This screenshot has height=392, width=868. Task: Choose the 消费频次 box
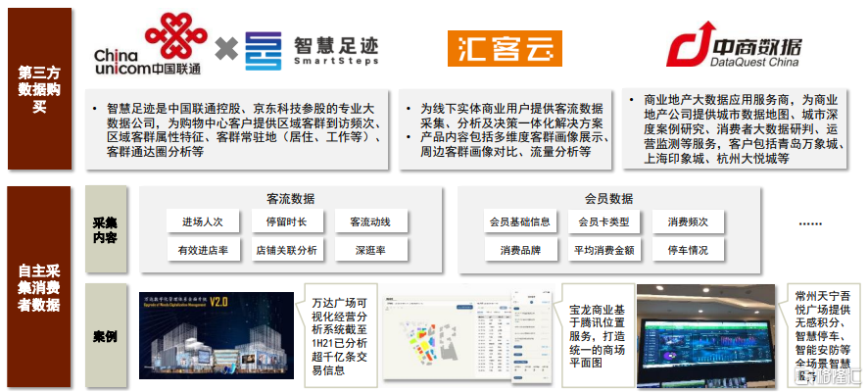[688, 221]
